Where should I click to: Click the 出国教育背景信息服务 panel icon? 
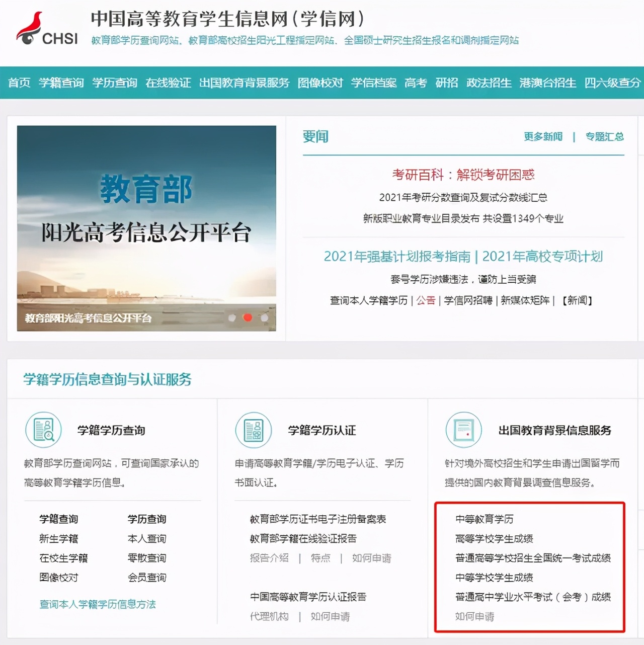463,430
